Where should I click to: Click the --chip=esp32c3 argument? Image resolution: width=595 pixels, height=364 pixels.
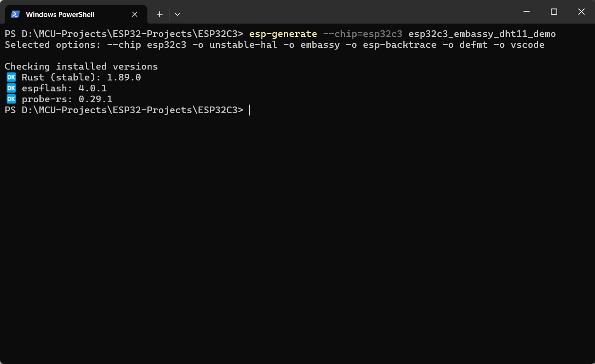(362, 34)
